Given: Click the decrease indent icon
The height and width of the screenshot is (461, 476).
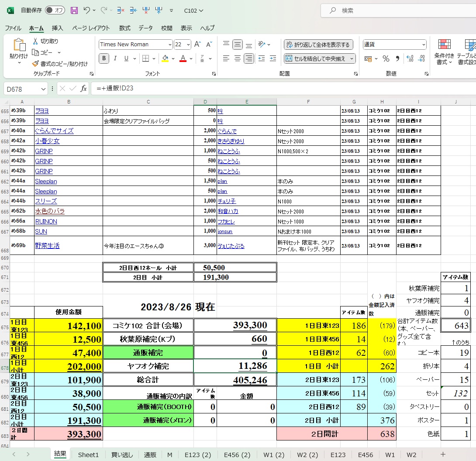Looking at the screenshot, I should click(x=262, y=58).
